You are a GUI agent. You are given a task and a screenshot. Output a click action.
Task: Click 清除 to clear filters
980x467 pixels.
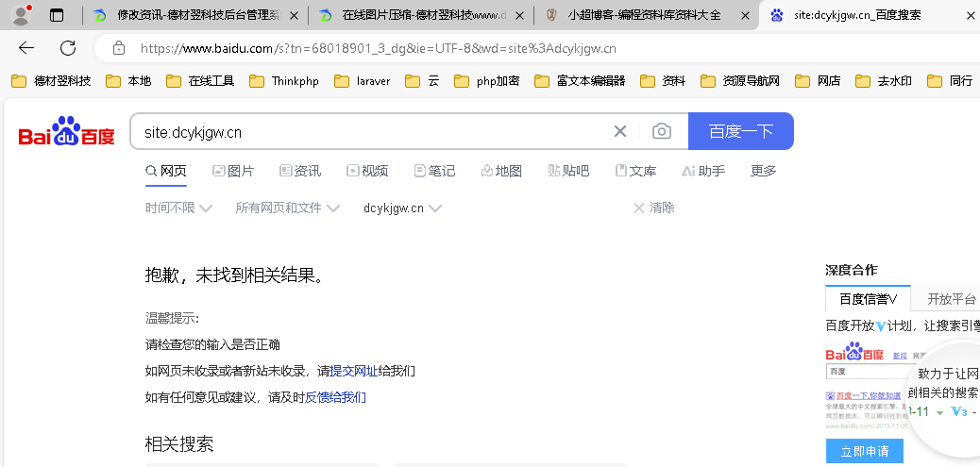tap(653, 208)
